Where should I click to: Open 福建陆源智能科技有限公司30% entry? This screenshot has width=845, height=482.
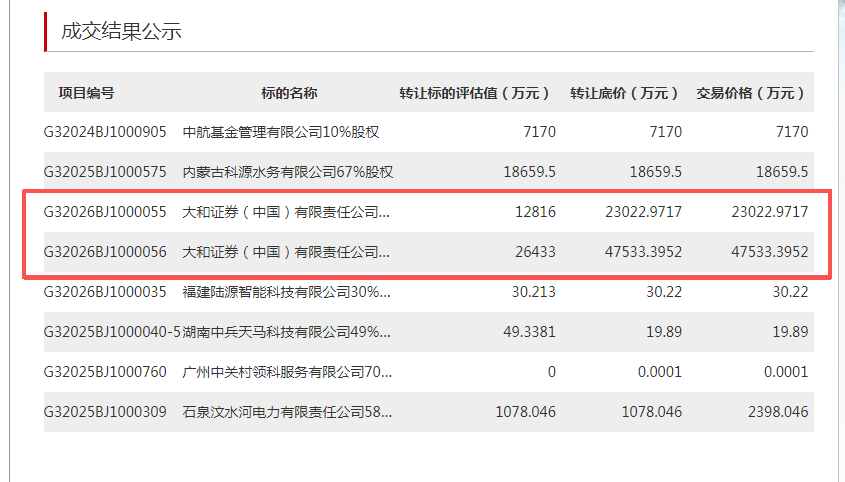(x=286, y=292)
